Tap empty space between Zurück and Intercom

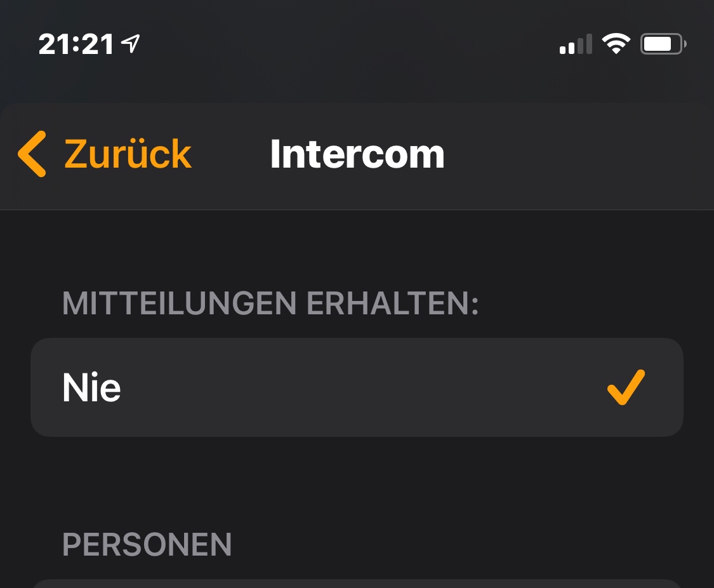pyautogui.click(x=231, y=154)
